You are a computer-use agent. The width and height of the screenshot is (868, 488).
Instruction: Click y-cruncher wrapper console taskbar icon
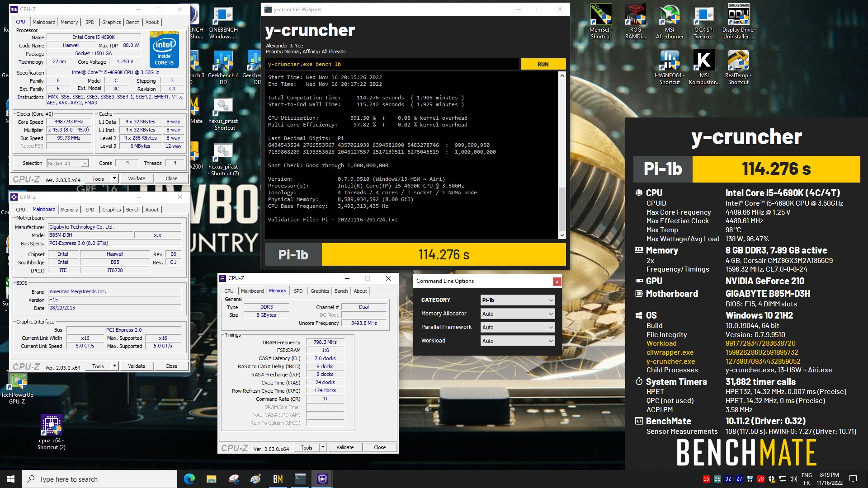click(300, 479)
